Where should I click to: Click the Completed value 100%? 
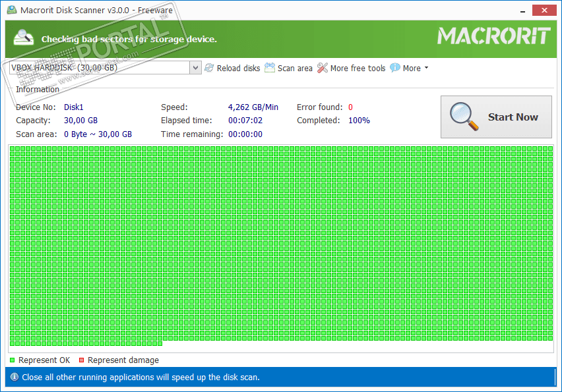pos(359,121)
